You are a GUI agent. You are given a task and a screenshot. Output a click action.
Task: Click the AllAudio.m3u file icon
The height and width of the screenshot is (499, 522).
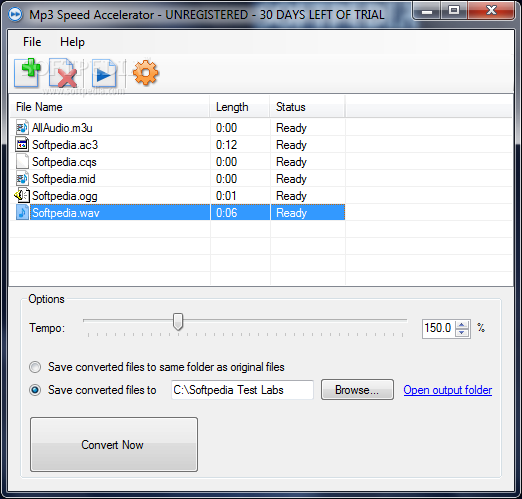[x=22, y=127]
